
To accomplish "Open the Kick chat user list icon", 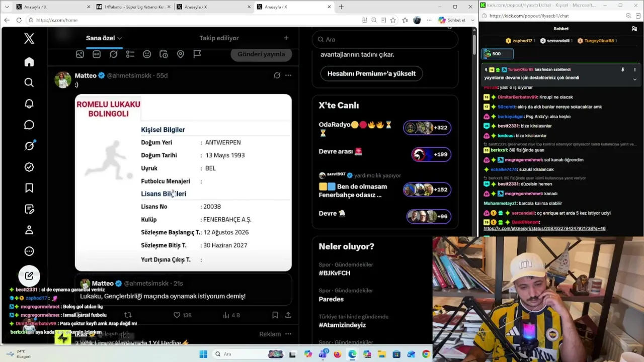I will 634,29.
